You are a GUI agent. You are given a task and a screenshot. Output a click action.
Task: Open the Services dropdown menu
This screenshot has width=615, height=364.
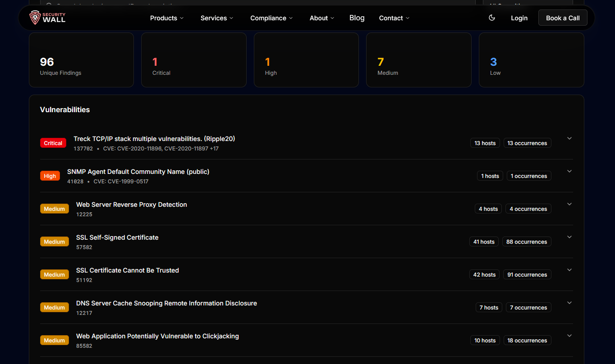217,18
